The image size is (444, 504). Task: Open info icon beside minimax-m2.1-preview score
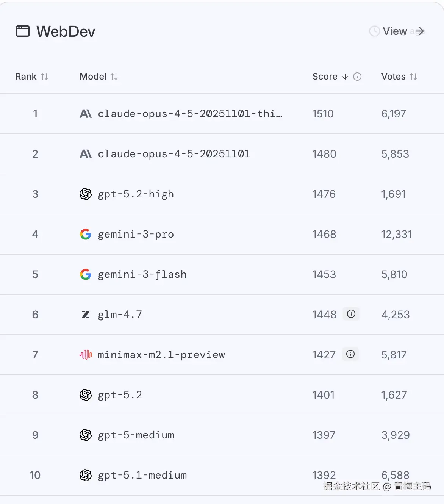click(350, 354)
